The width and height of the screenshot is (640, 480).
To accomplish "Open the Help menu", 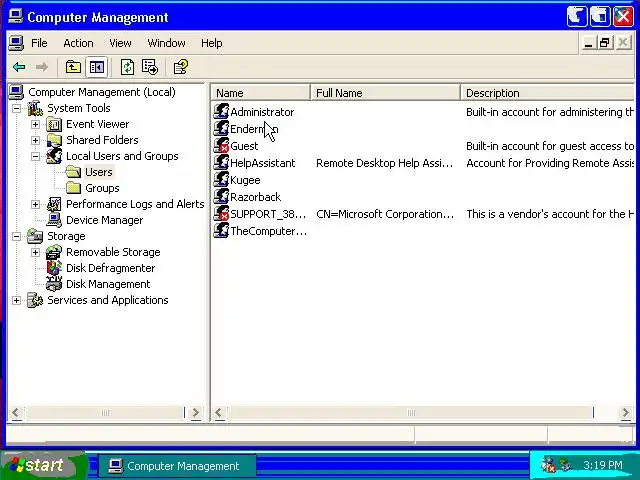I will tap(211, 43).
